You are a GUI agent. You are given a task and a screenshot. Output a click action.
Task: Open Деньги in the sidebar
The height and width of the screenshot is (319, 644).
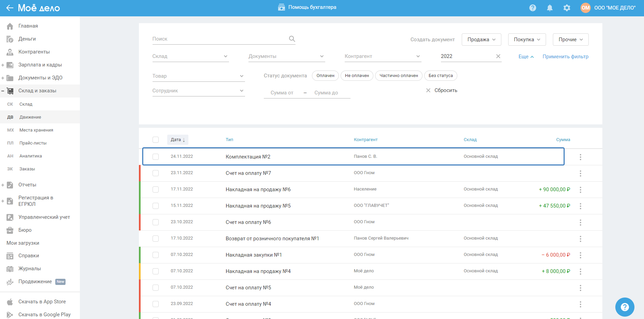click(27, 39)
